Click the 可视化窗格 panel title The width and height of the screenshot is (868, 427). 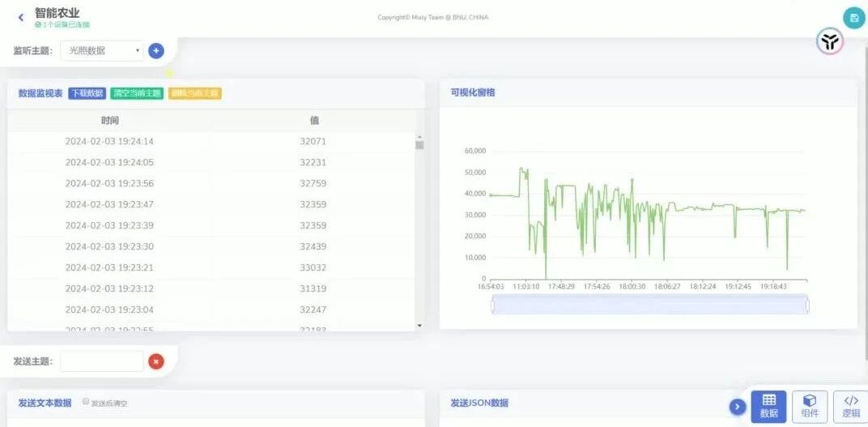(473, 92)
